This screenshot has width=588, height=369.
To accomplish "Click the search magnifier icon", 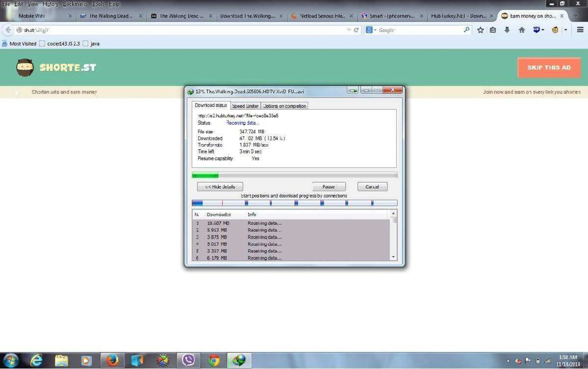I will (x=466, y=29).
